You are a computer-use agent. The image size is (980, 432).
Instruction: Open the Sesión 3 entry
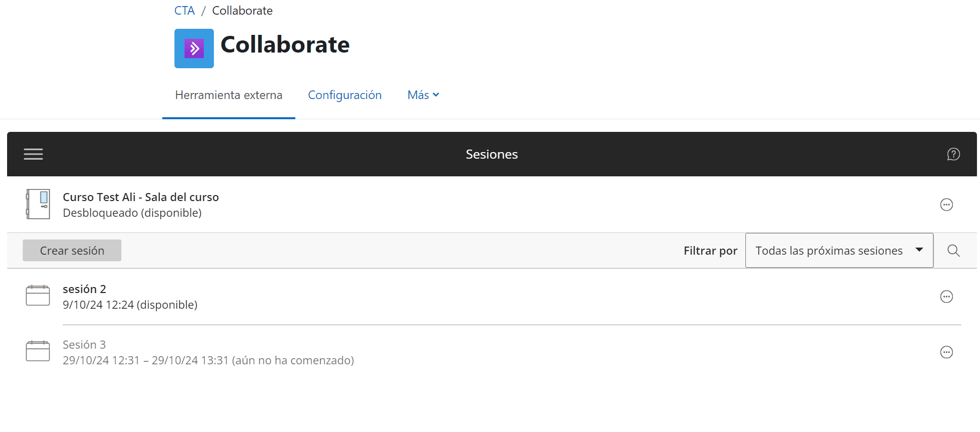[x=84, y=345]
